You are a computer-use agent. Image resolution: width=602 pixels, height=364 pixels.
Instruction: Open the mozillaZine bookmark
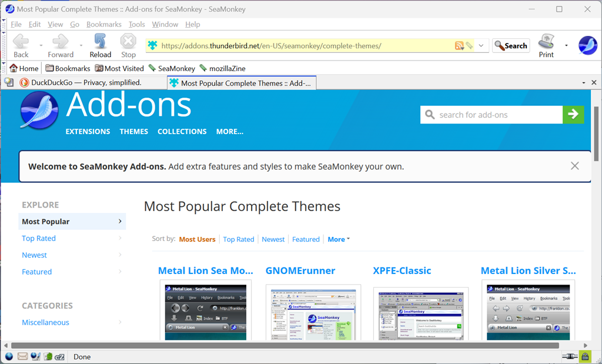223,68
